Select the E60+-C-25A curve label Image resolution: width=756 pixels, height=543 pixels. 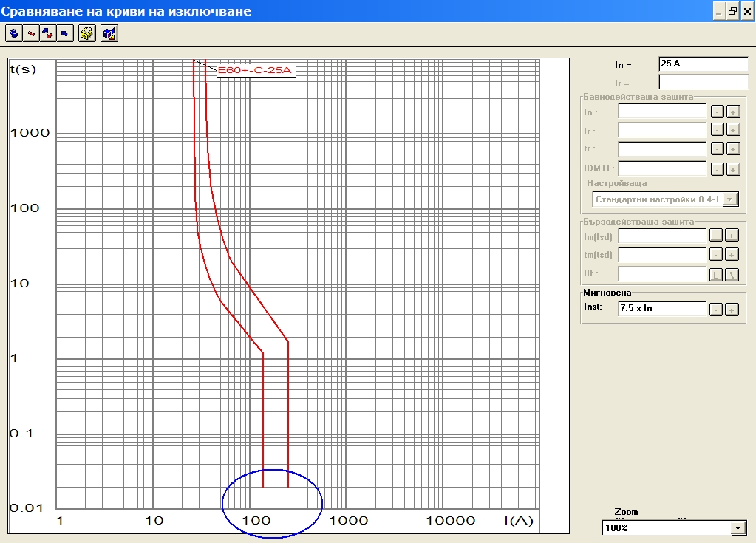pos(255,71)
